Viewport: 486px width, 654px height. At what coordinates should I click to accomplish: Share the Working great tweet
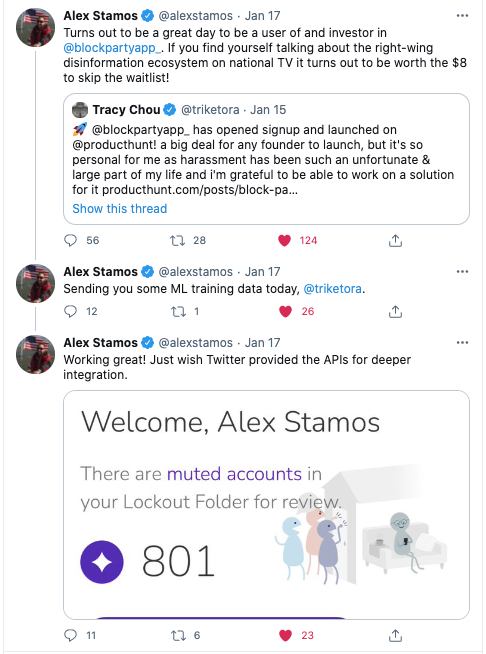395,635
